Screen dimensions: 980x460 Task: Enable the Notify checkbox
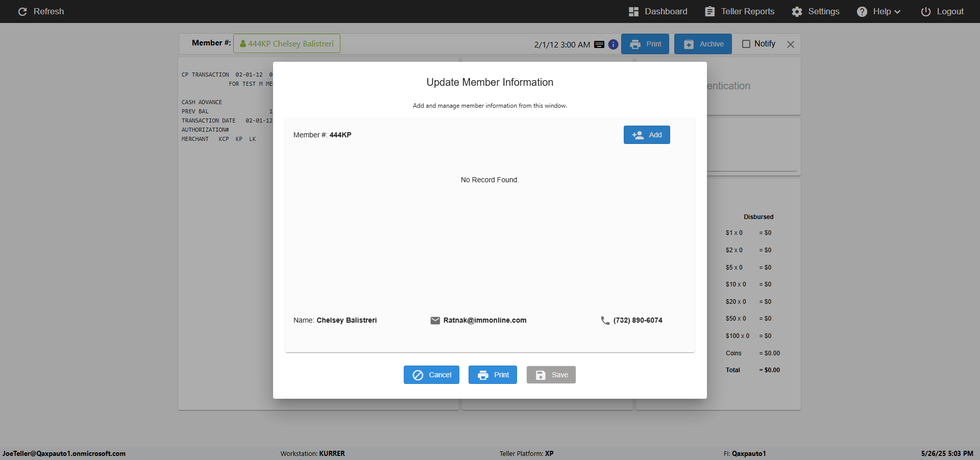point(746,44)
